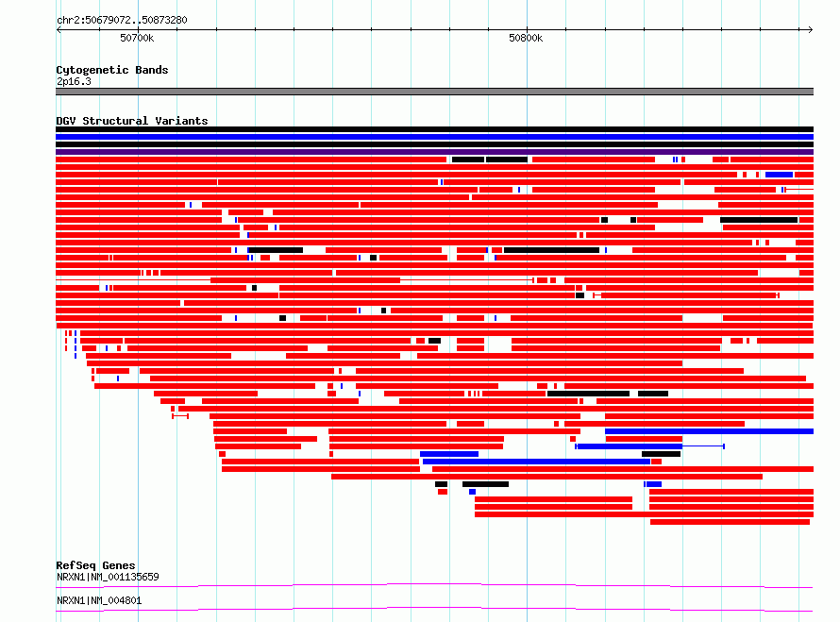The image size is (840, 622).
Task: Click the chr2:50679072..50873280 region label
Action: coord(122,20)
